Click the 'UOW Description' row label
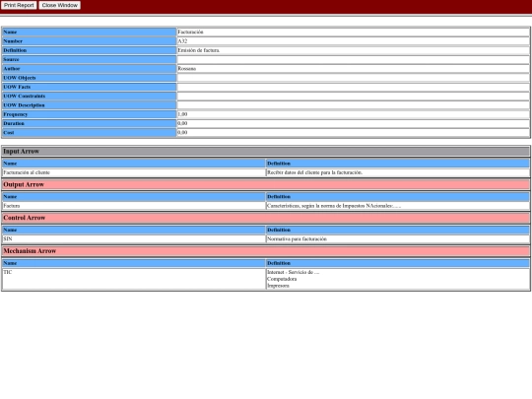The image size is (532, 399). tap(89, 105)
